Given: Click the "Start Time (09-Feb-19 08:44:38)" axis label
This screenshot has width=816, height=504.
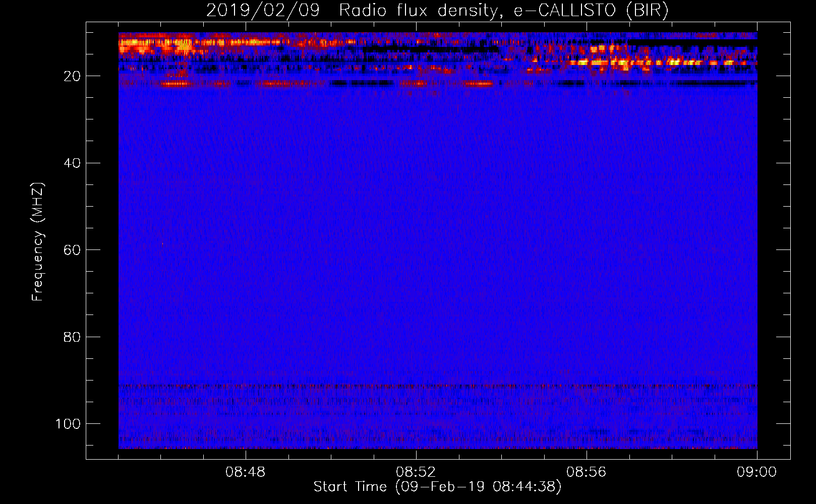Looking at the screenshot, I should 437,487.
